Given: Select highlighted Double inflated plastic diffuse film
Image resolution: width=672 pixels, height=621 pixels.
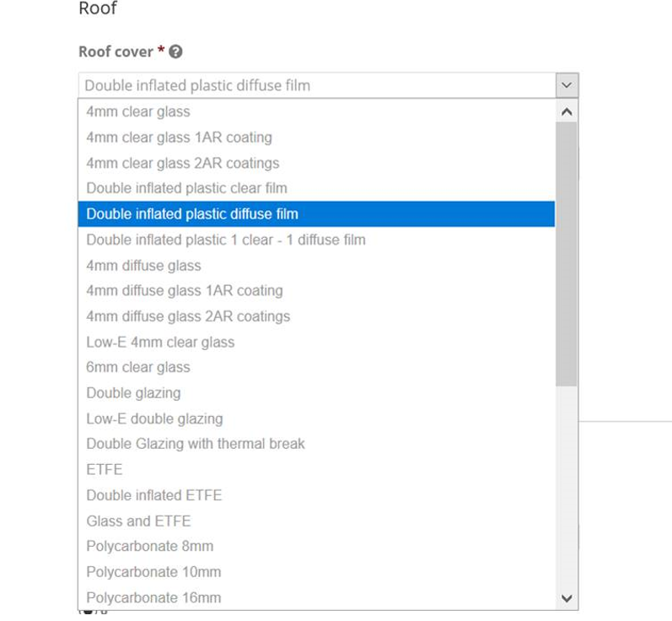Looking at the screenshot, I should pyautogui.click(x=316, y=214).
